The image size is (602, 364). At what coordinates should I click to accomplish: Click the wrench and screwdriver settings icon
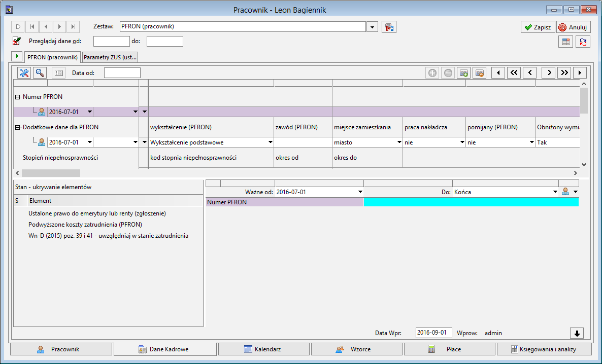[24, 72]
